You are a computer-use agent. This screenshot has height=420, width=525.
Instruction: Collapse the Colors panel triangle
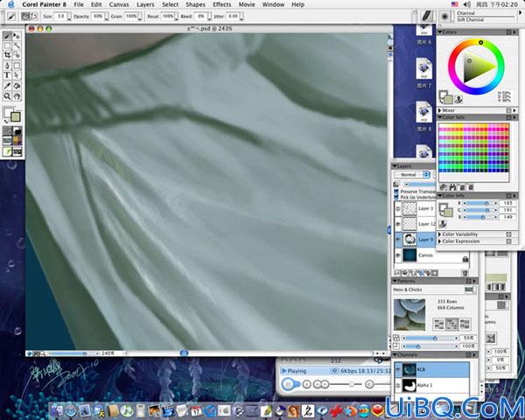coord(440,32)
